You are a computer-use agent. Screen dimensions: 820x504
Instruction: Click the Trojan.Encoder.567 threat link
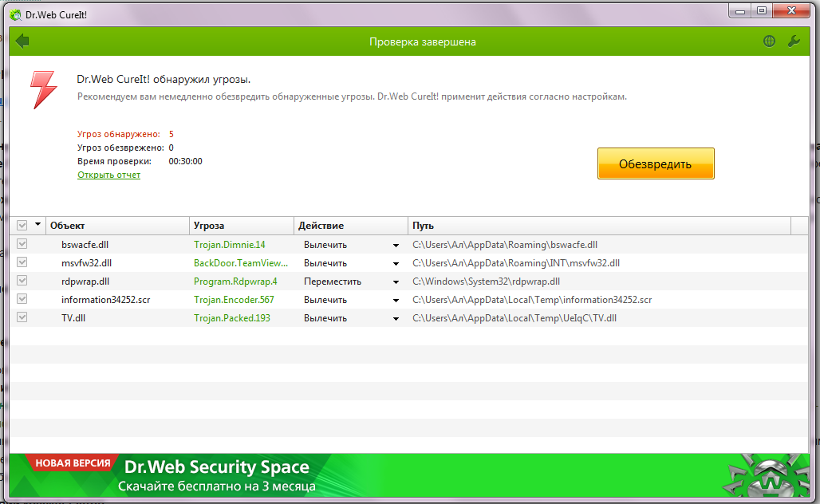234,300
